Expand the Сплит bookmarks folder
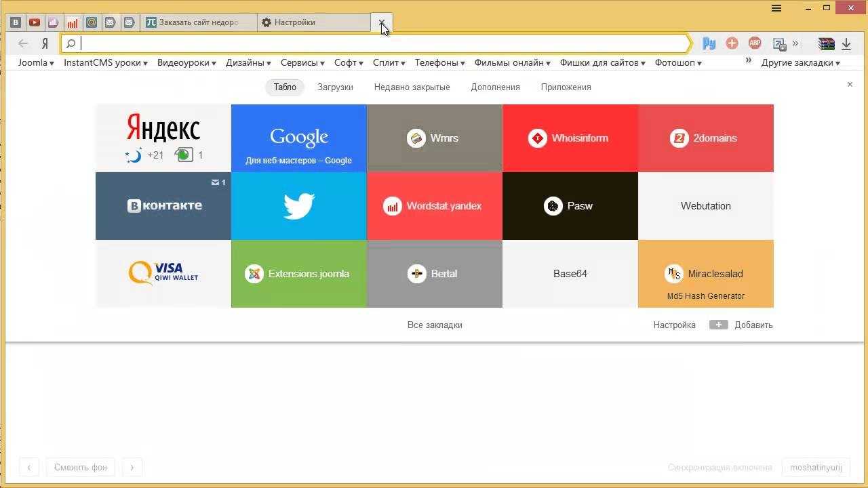The image size is (868, 488). tap(389, 62)
